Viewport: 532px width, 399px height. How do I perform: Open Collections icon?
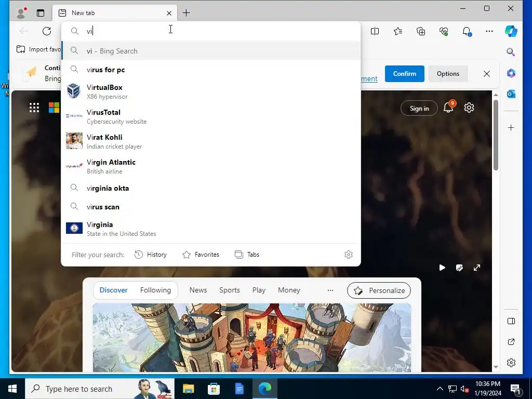tap(421, 31)
